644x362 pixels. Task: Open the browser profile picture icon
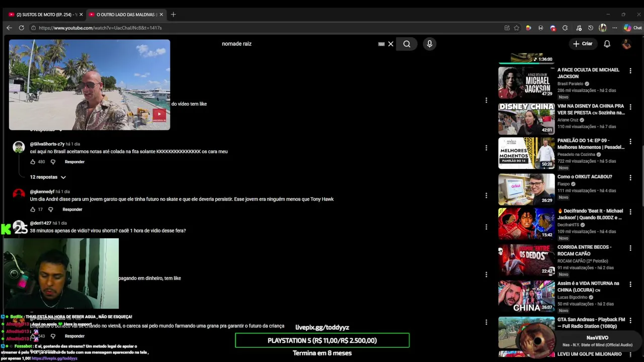point(603,28)
